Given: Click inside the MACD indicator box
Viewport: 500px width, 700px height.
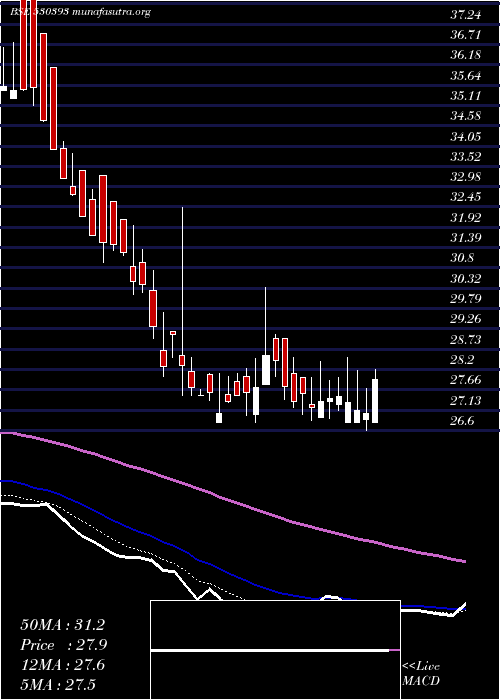Looking at the screenshot, I should (x=275, y=650).
